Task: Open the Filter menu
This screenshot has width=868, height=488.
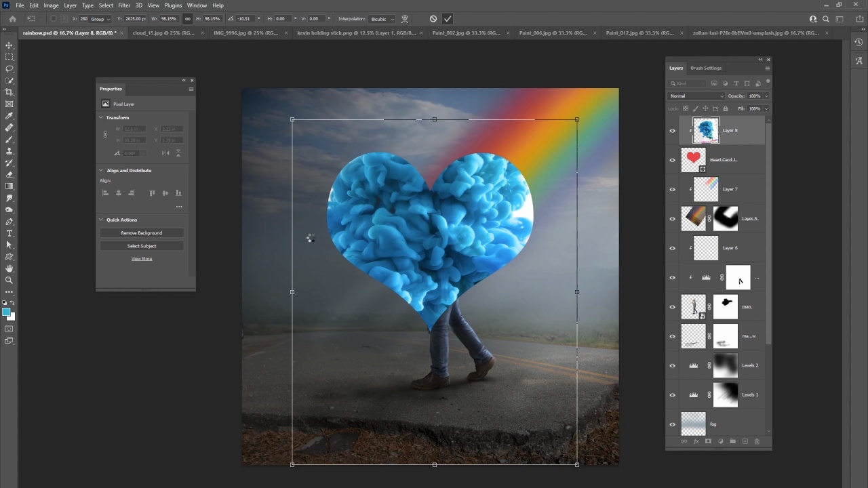Action: click(x=124, y=5)
